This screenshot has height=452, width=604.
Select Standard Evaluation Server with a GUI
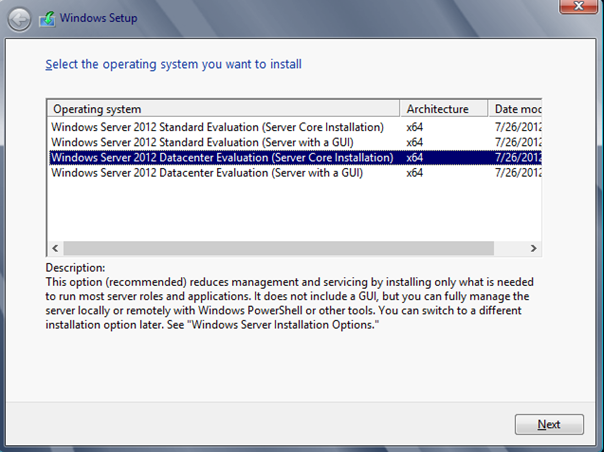[x=295, y=142]
